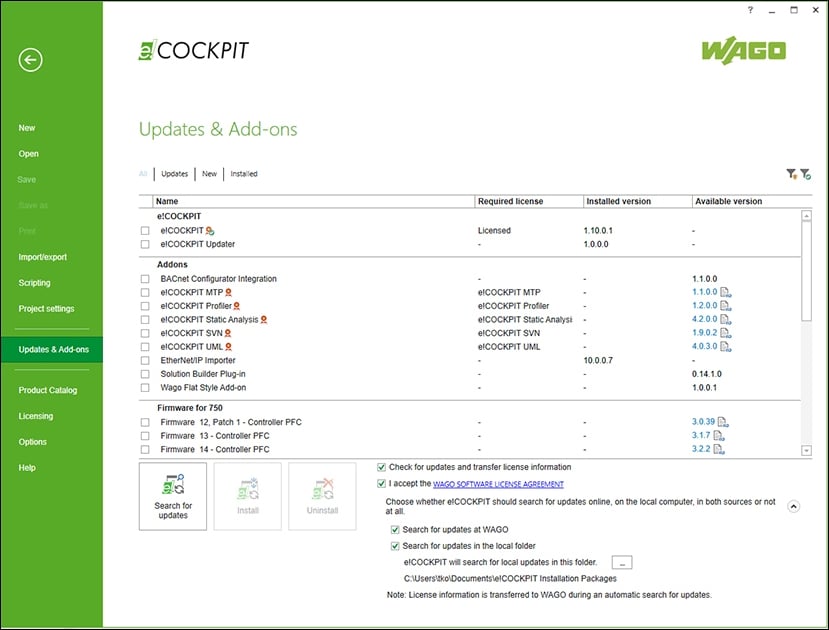The image size is (829, 630).
Task: Click the e!COCKPIT logo at top
Action: pos(194,51)
